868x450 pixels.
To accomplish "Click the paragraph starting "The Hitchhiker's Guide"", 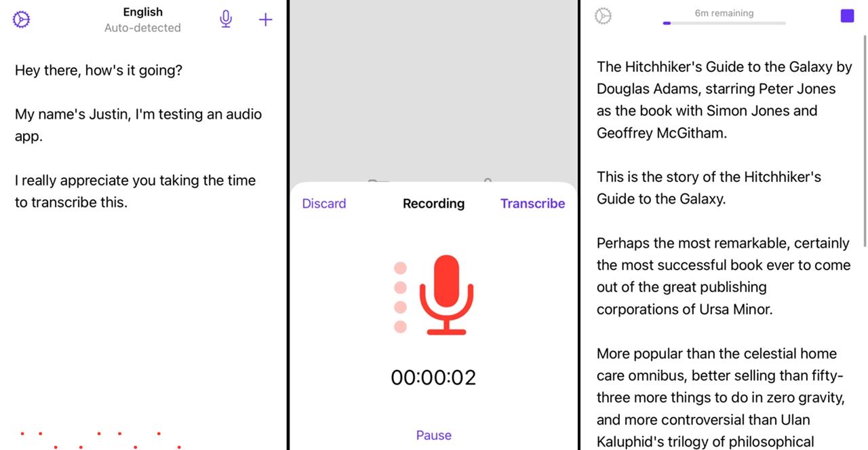I will point(724,100).
